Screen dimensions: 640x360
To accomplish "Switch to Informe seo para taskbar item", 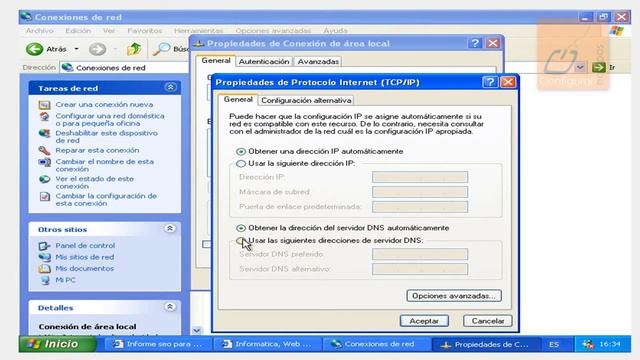I will click(x=158, y=344).
